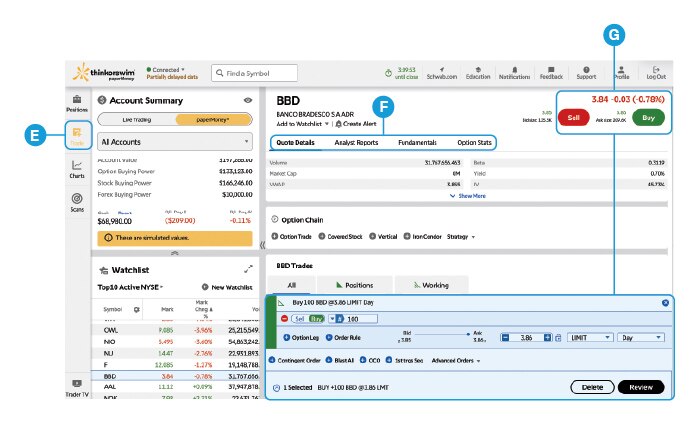Set order ticket side to Sell

coord(299,319)
